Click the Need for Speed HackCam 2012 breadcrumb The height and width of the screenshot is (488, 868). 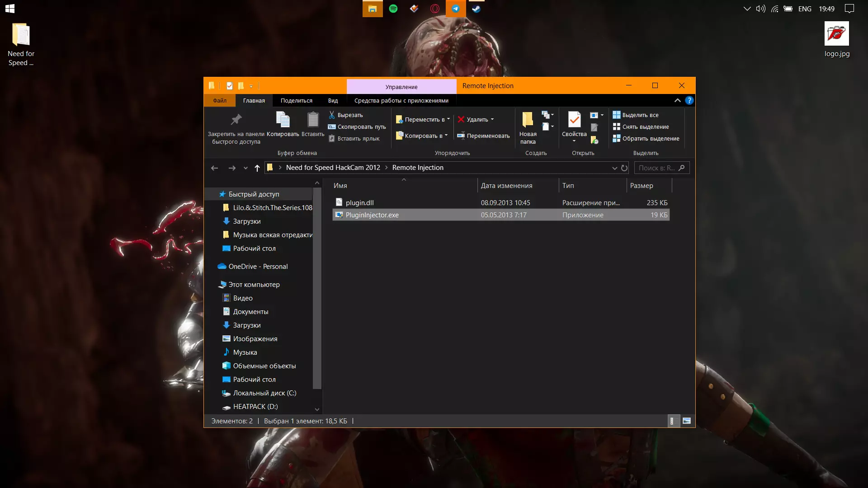333,168
